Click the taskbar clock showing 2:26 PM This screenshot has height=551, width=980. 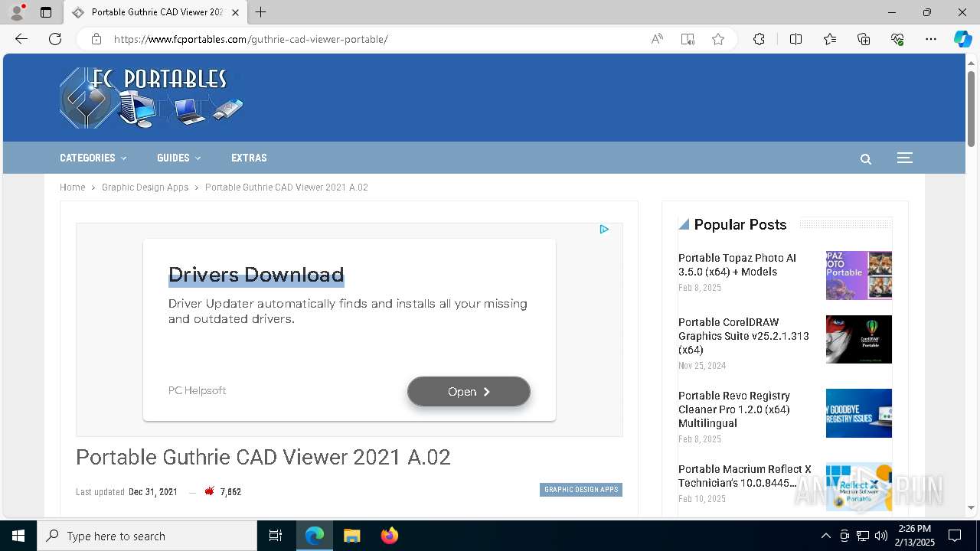(x=916, y=536)
